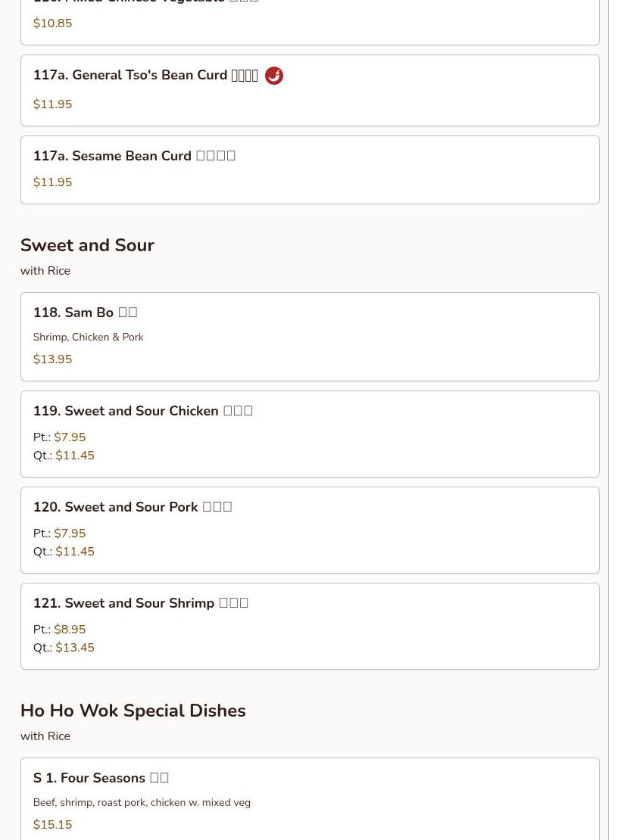Screen dimensions: 624x840
Task: Click the Shrimp, Chicken & Pork description
Action: point(88,337)
